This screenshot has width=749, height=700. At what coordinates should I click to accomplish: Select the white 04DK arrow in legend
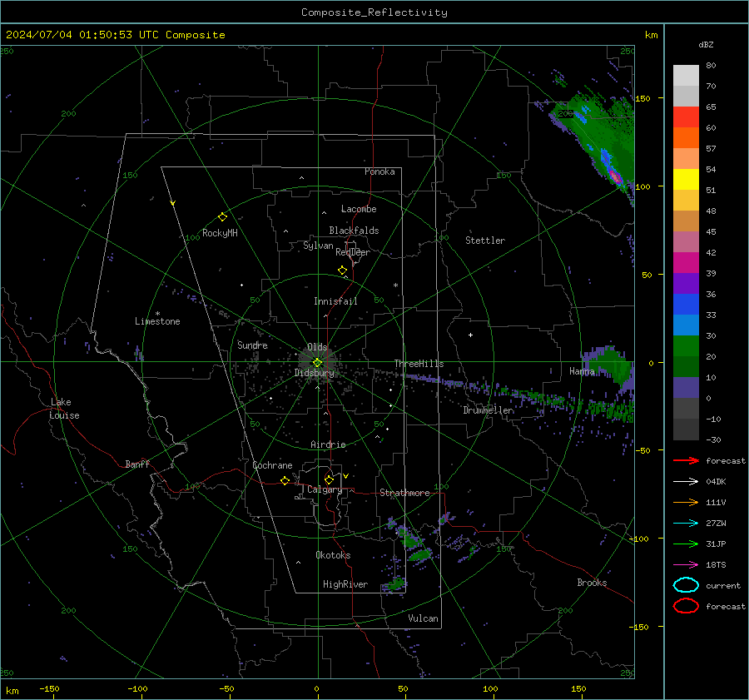[x=686, y=482]
